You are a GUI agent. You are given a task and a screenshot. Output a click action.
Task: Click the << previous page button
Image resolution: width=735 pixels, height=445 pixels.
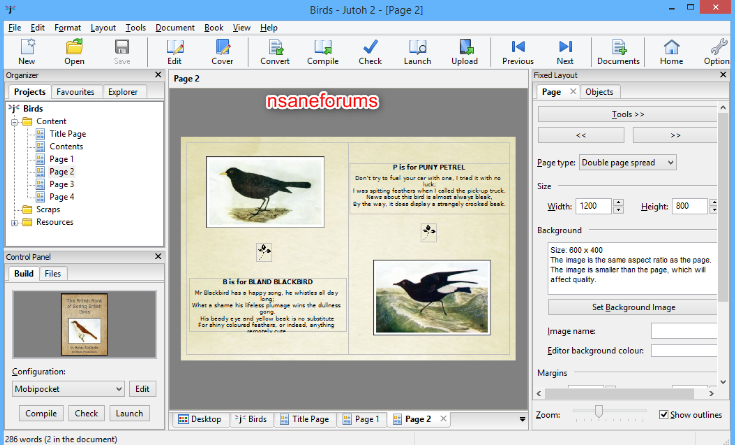click(581, 135)
